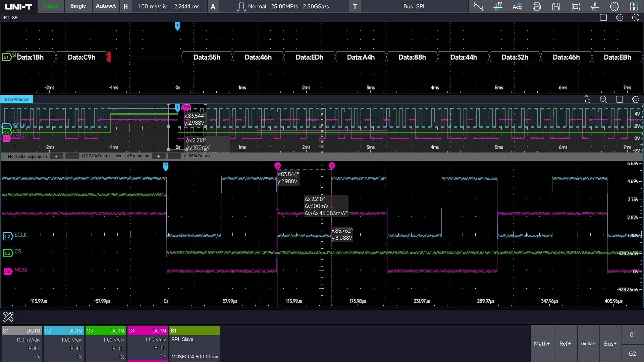644x362 pixels.
Task: Select the Main Window tab
Action: click(x=16, y=99)
